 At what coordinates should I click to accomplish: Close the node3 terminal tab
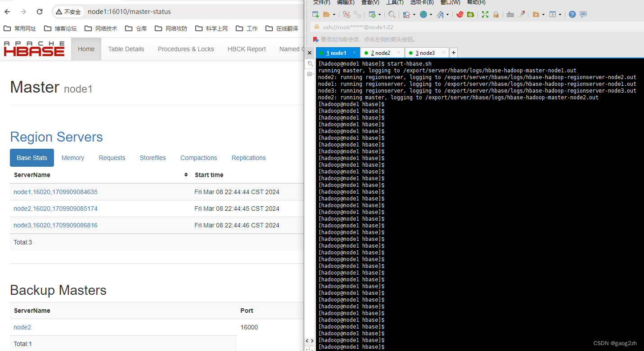[443, 53]
